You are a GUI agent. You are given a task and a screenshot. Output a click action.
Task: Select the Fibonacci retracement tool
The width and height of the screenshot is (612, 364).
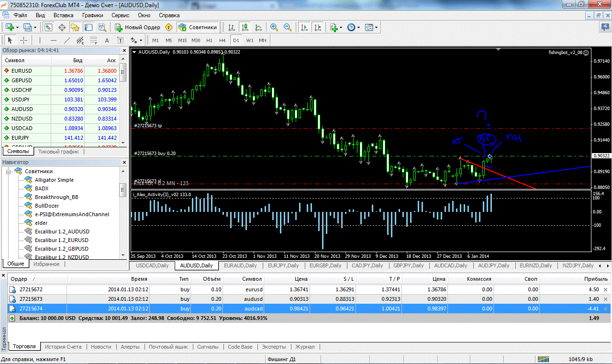coord(93,41)
